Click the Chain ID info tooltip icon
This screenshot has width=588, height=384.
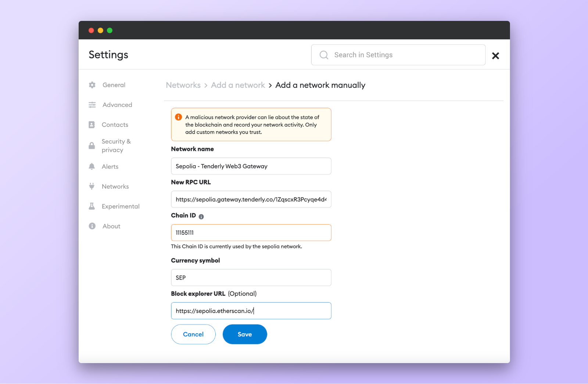click(x=201, y=217)
